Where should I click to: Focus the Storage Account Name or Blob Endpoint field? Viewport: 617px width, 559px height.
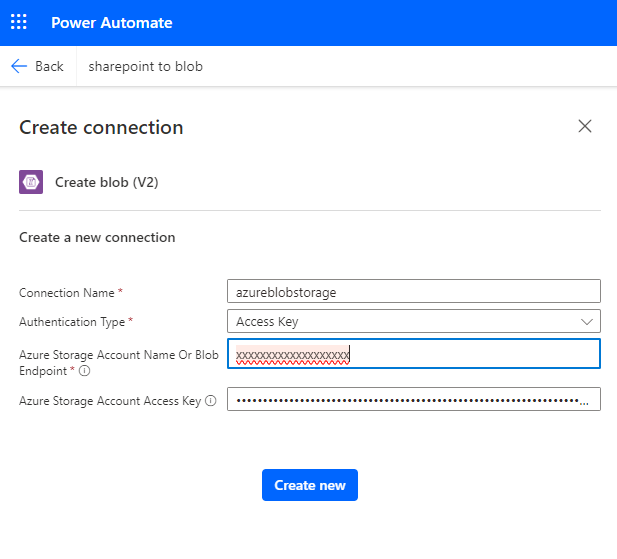click(x=414, y=353)
